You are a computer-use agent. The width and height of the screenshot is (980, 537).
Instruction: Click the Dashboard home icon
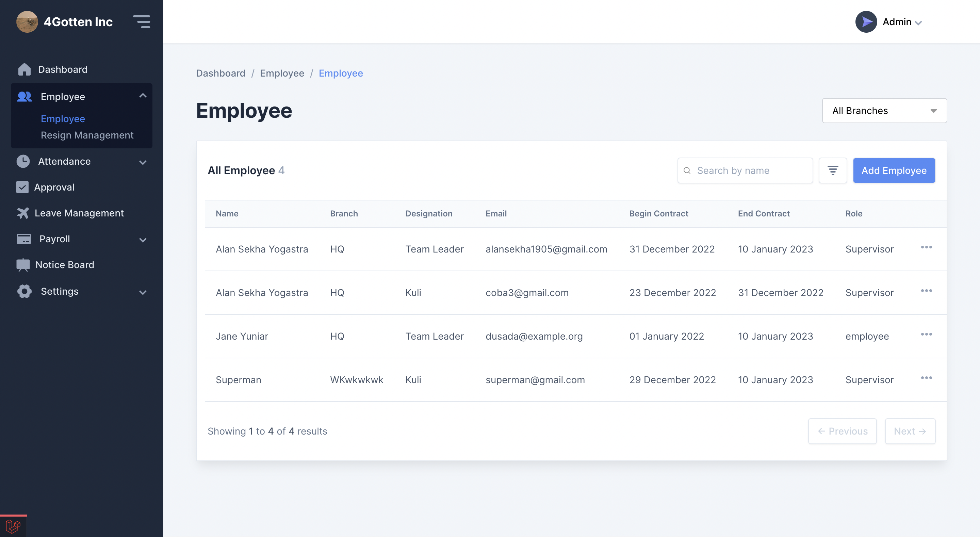(24, 69)
